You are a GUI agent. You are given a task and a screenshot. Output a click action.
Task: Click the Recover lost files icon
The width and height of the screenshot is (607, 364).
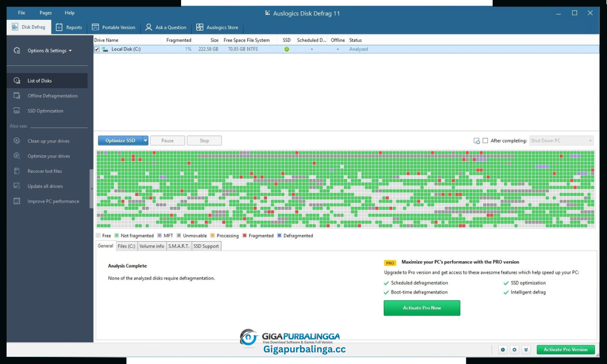(x=17, y=171)
